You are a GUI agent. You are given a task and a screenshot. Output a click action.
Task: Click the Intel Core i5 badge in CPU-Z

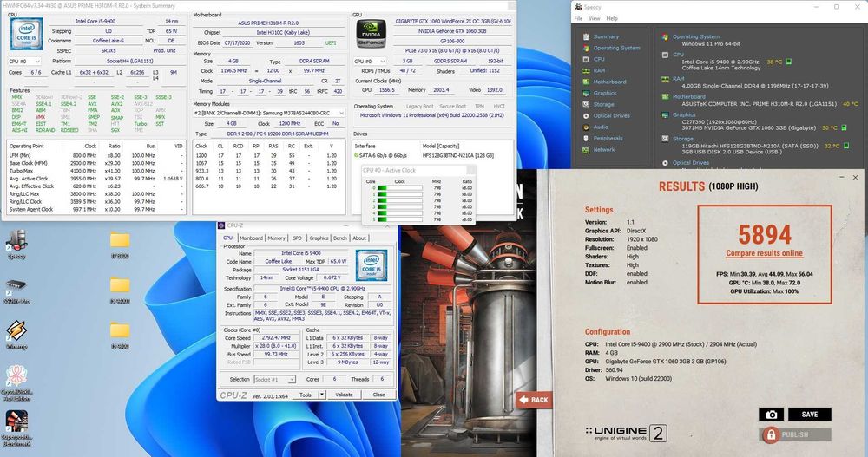(x=371, y=264)
